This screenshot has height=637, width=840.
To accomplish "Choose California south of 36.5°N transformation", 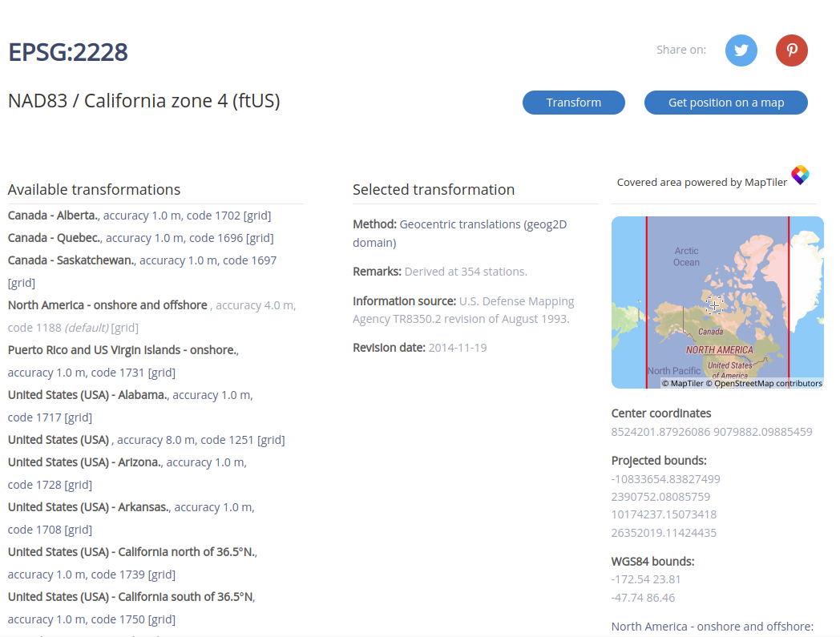I will pyautogui.click(x=131, y=597).
